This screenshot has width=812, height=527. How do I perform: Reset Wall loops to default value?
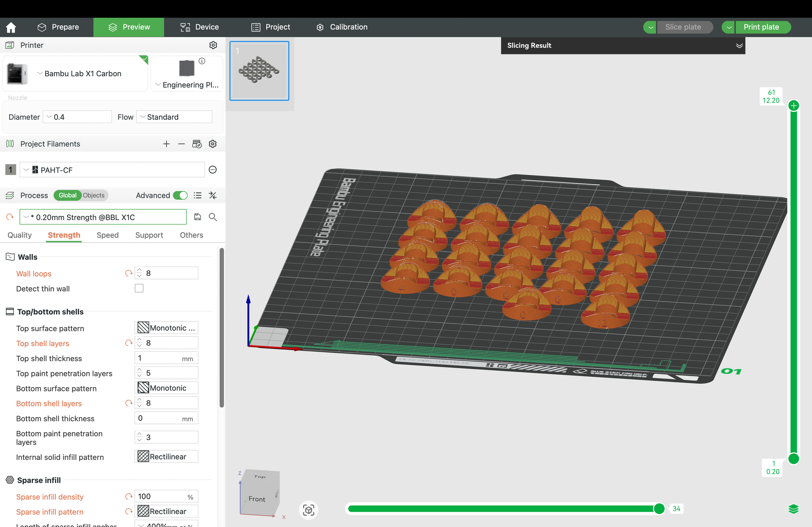pyautogui.click(x=128, y=273)
